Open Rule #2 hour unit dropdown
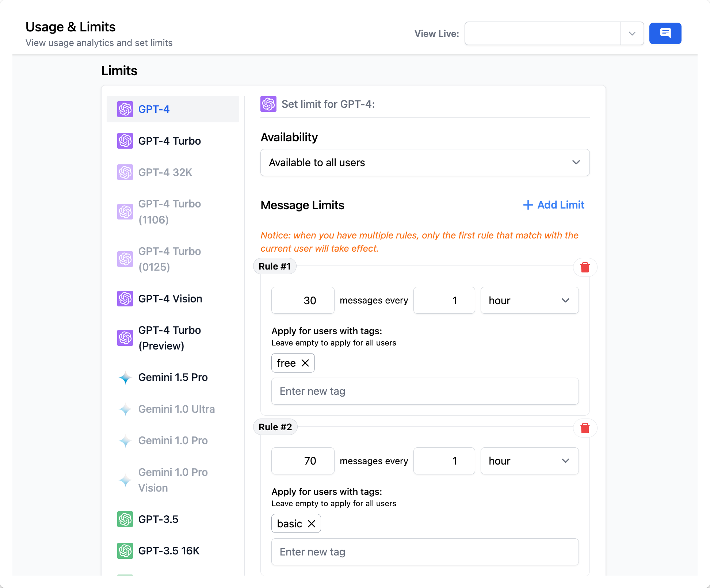Image resolution: width=710 pixels, height=588 pixels. [x=530, y=461]
